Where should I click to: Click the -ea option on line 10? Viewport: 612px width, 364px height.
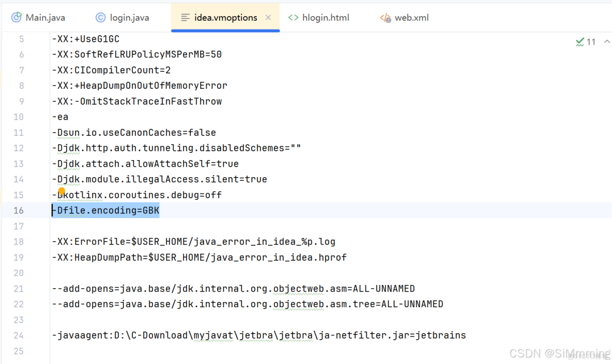point(60,117)
